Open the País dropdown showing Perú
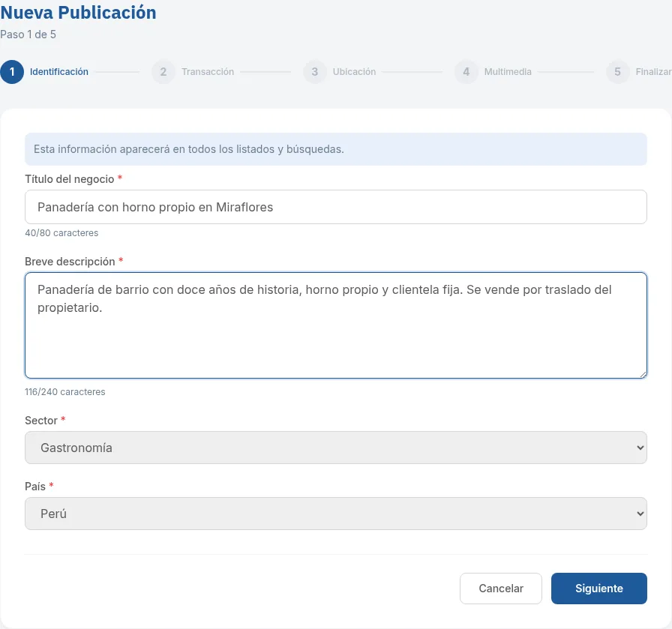Screen dimensions: 672x629 pyautogui.click(x=336, y=514)
